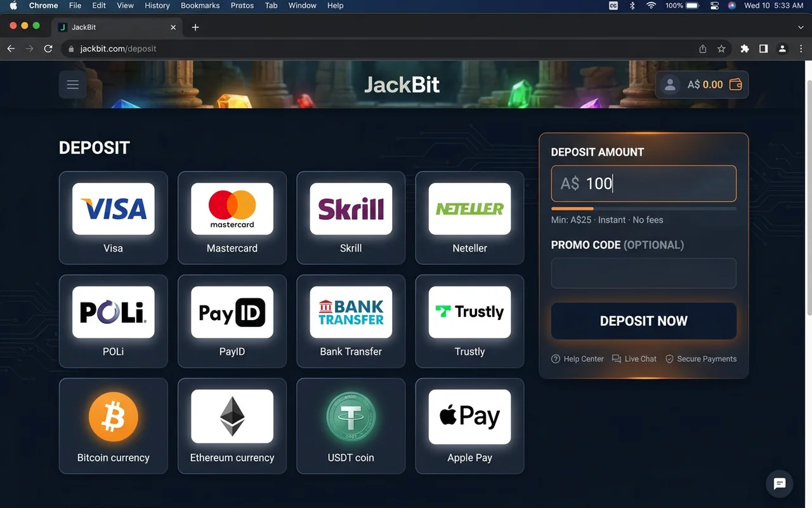Open the Help Center link
Screen dimensions: 812x508
[x=577, y=359]
